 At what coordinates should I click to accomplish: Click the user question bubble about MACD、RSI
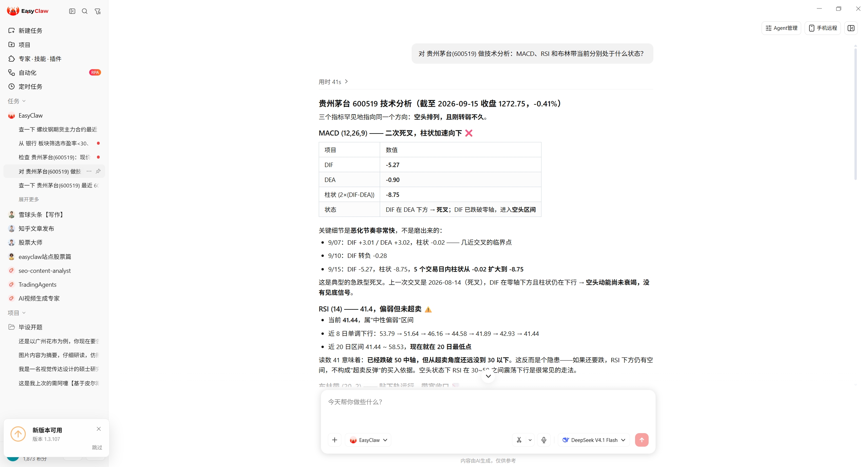(x=532, y=54)
